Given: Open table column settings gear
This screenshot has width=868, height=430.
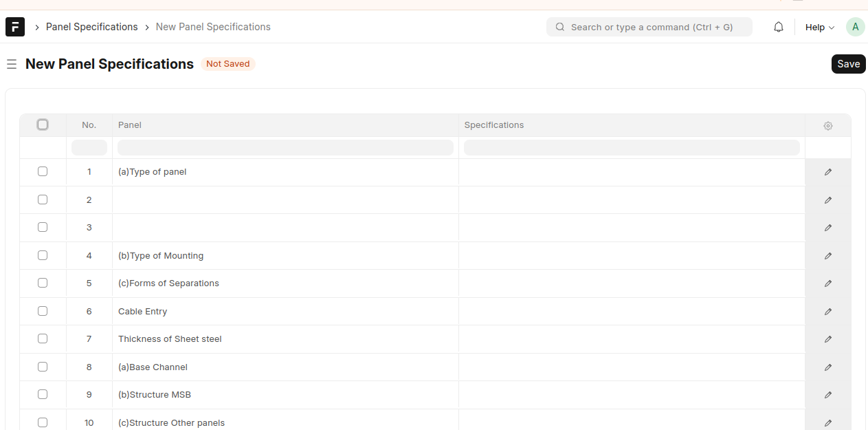Looking at the screenshot, I should click(827, 126).
